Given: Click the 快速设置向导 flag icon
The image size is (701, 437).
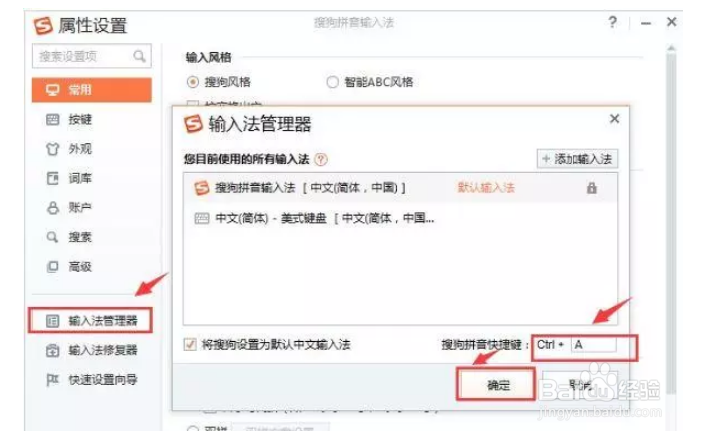Looking at the screenshot, I should (x=53, y=380).
